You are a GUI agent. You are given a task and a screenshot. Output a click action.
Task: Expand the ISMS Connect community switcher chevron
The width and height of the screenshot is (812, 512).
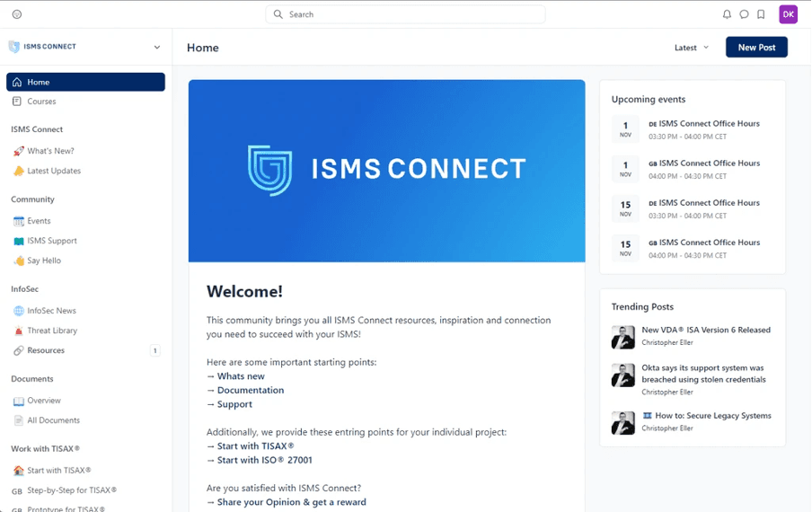point(157,47)
